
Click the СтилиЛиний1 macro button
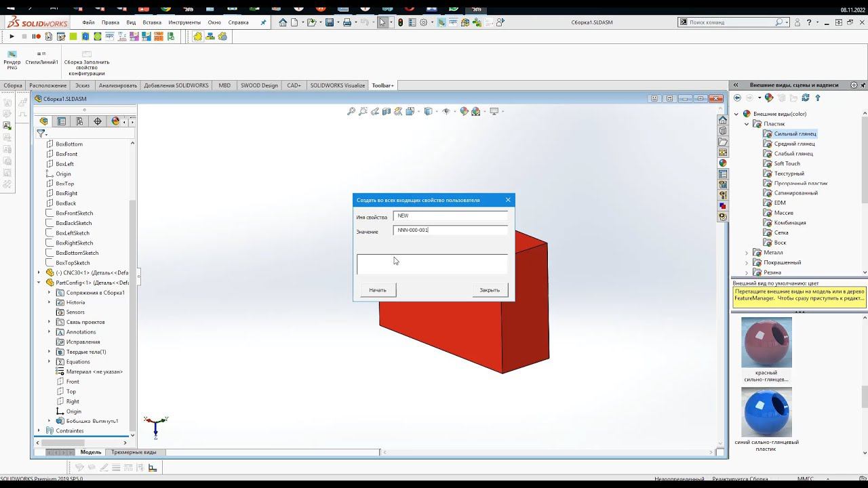(41, 58)
